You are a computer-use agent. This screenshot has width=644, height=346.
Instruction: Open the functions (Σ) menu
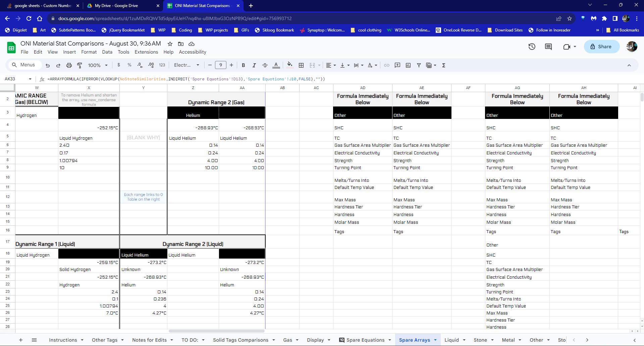point(443,65)
